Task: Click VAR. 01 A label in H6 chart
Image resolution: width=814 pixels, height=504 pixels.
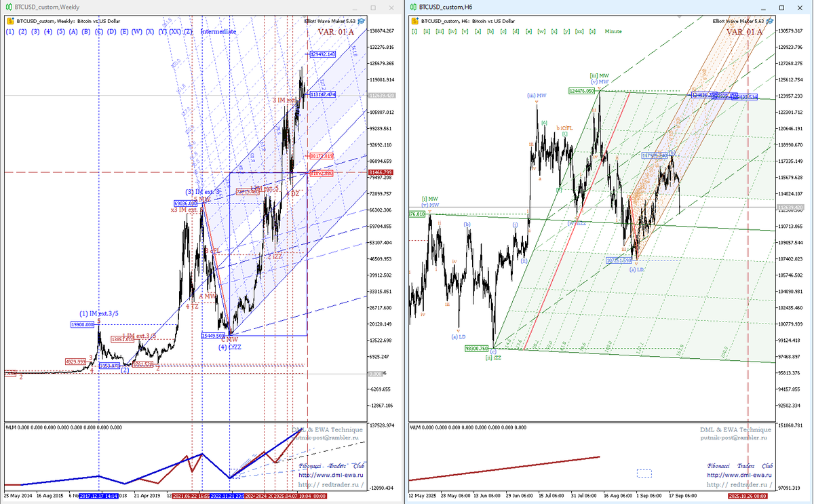Action: 744,31
